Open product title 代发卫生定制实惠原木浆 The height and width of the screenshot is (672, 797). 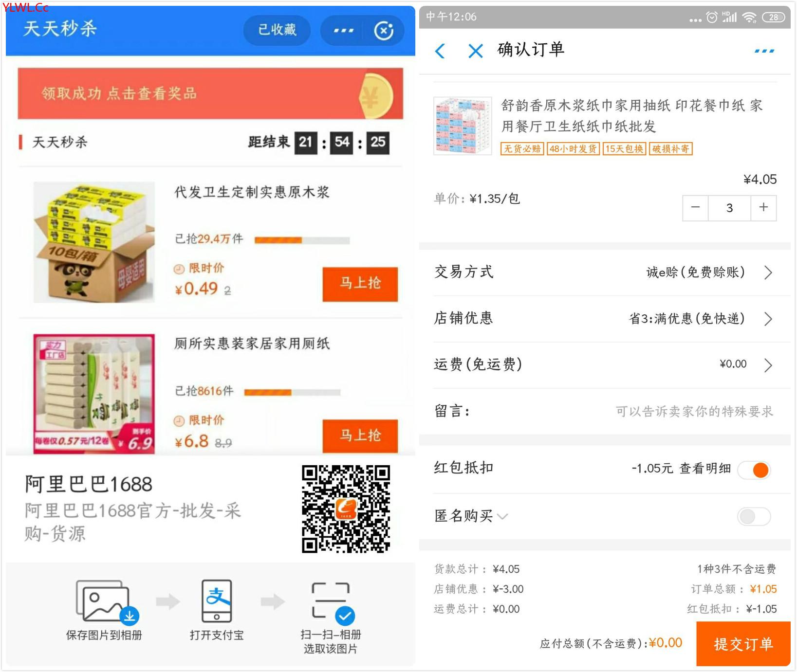point(252,192)
